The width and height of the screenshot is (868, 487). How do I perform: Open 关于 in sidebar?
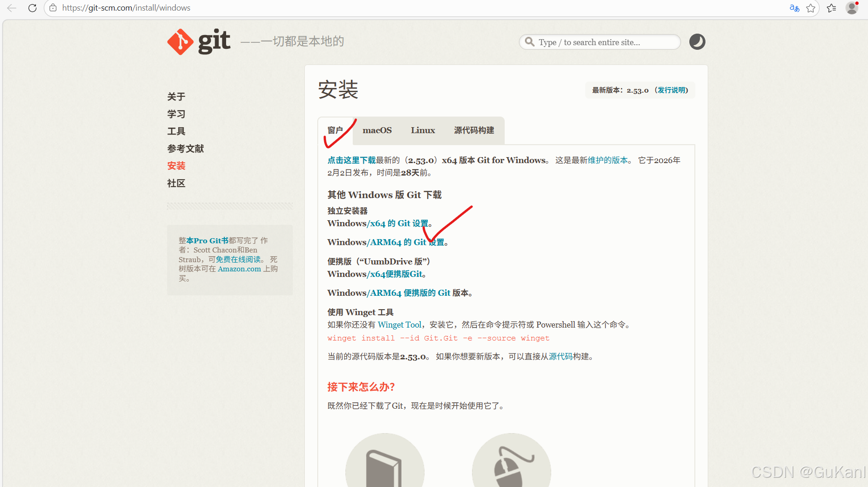pyautogui.click(x=176, y=97)
